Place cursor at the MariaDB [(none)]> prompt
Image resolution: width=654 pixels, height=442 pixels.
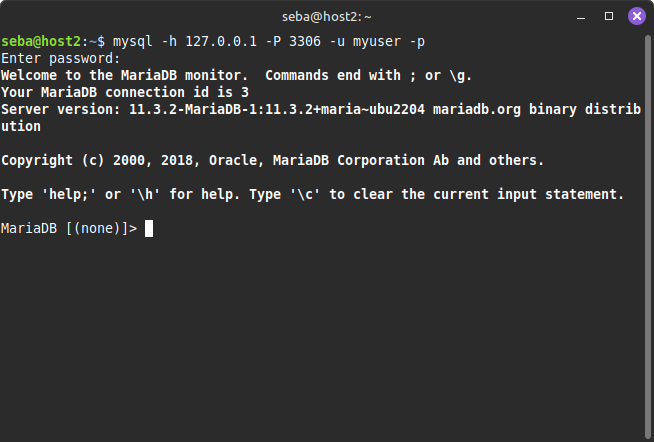tap(68, 228)
